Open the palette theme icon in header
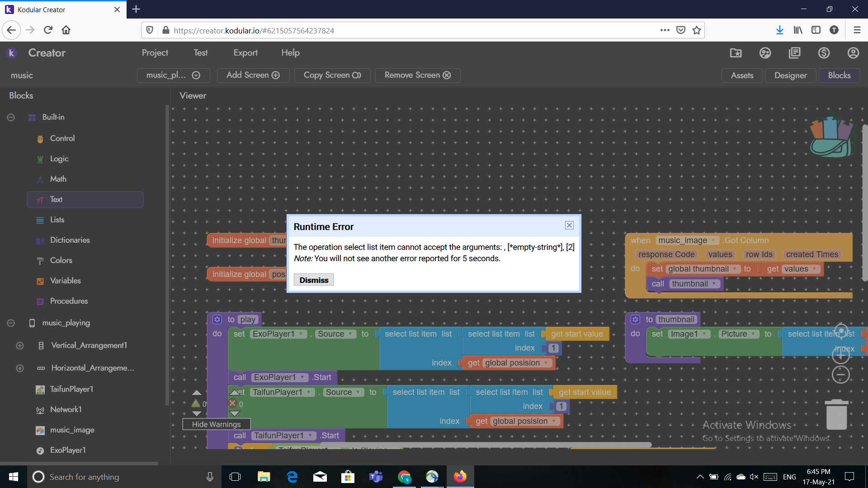868x488 pixels. (765, 53)
